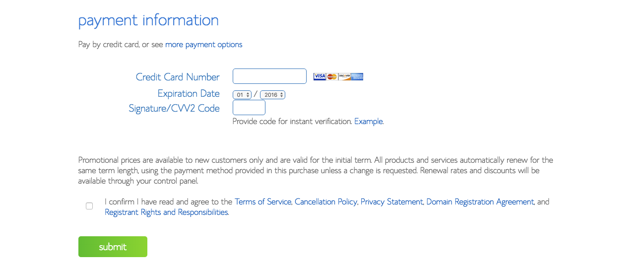Click the Discover card logo

click(x=344, y=76)
